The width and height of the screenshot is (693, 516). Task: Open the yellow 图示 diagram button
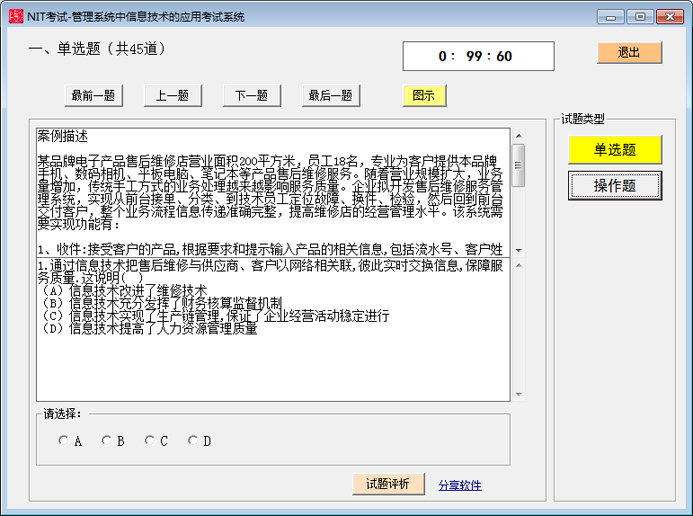point(424,96)
